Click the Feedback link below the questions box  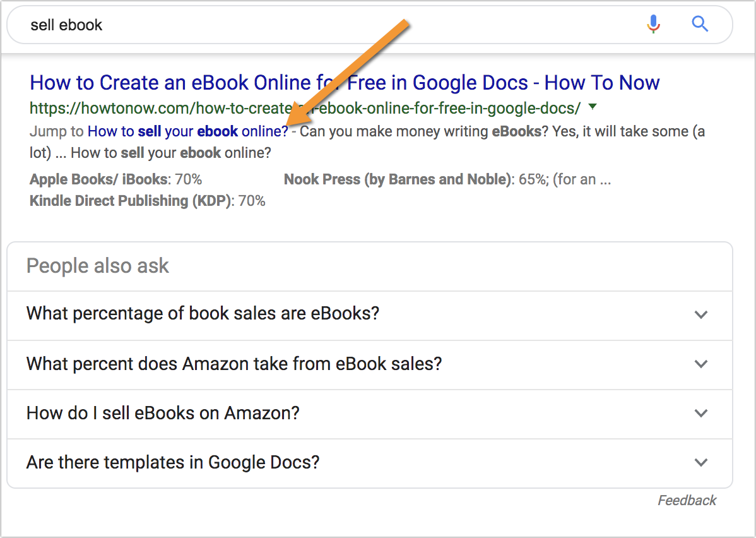pyautogui.click(x=687, y=501)
